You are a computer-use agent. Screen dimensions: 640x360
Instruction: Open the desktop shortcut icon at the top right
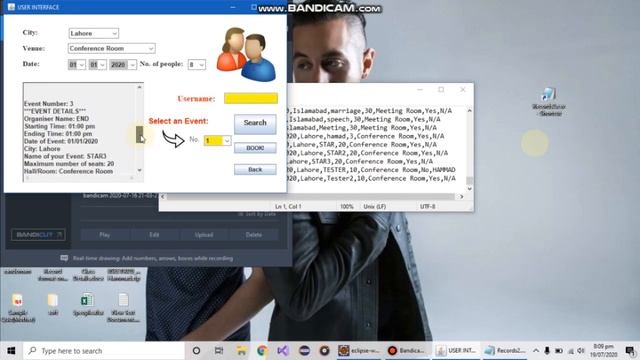549,102
